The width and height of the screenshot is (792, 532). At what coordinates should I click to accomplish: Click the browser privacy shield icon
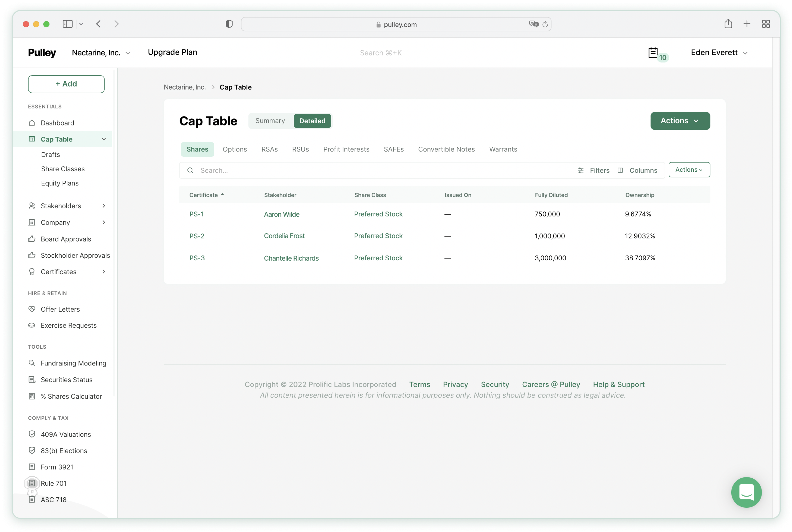coord(229,24)
